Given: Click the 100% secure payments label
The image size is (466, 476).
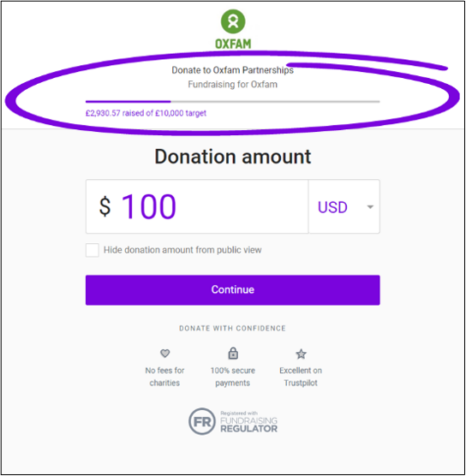Looking at the screenshot, I should (233, 377).
